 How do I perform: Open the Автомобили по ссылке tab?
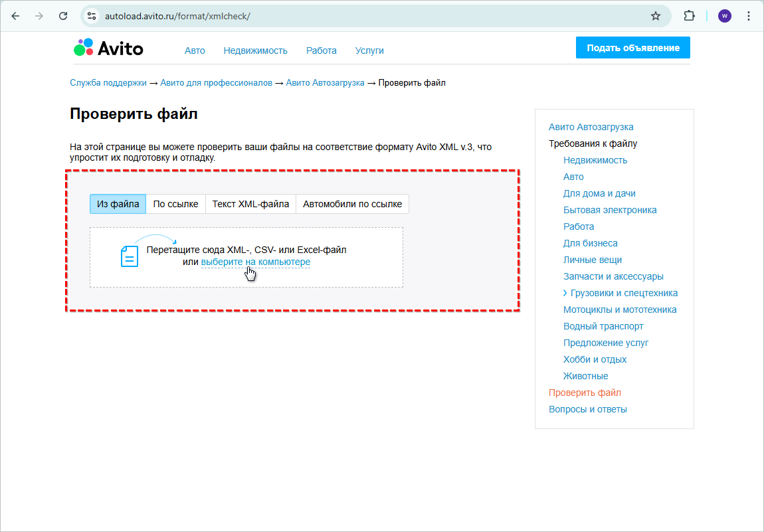(352, 204)
